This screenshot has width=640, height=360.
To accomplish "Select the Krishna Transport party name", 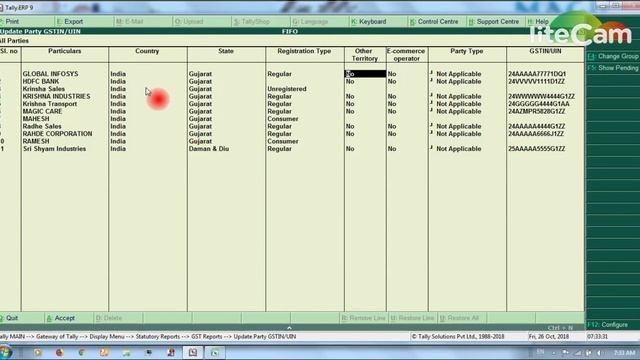I will 50,104.
